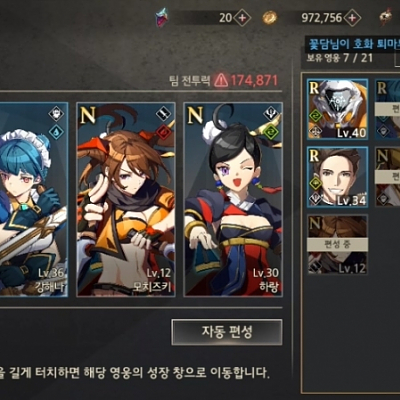The width and height of the screenshot is (400, 400).
Task: Tap the class icon on 하랑 card
Action: point(271,115)
